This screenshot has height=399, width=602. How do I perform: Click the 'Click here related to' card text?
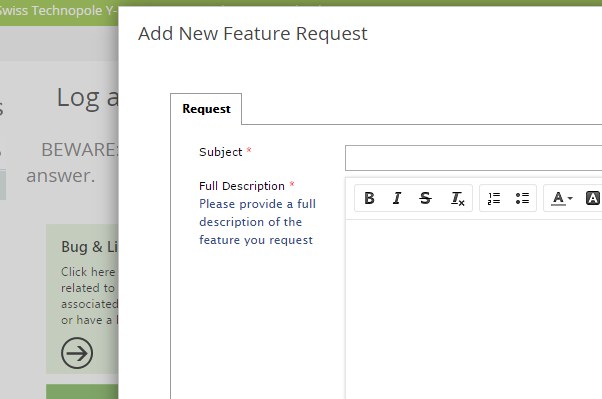tap(88, 280)
